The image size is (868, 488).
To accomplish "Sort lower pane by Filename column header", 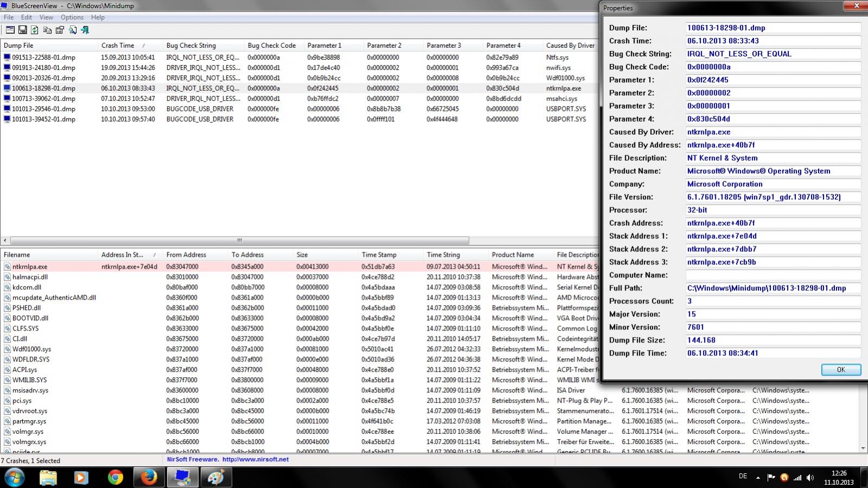I will tap(49, 255).
